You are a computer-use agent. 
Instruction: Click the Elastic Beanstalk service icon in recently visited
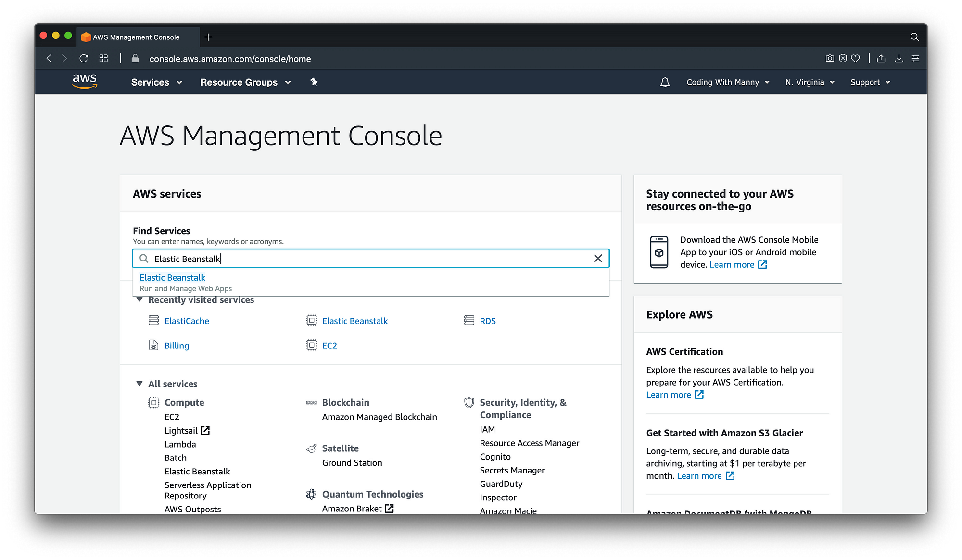coord(310,321)
